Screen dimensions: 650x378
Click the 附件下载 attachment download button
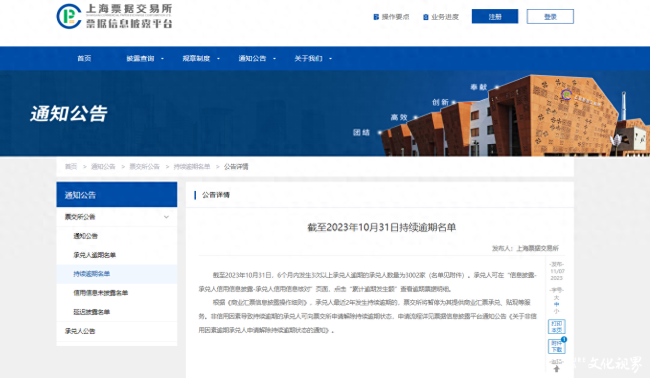[556, 346]
